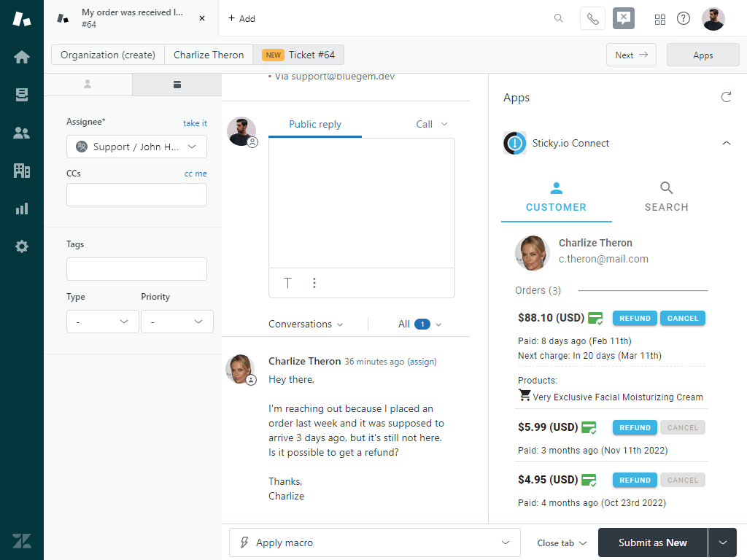Viewport: 747px width, 560px height.
Task: Refund the $88.10 order
Action: 635,318
